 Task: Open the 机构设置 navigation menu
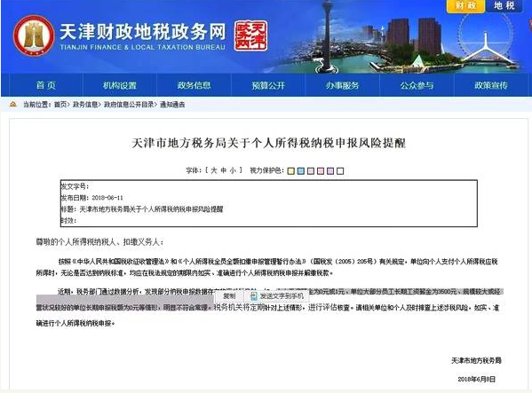120,85
